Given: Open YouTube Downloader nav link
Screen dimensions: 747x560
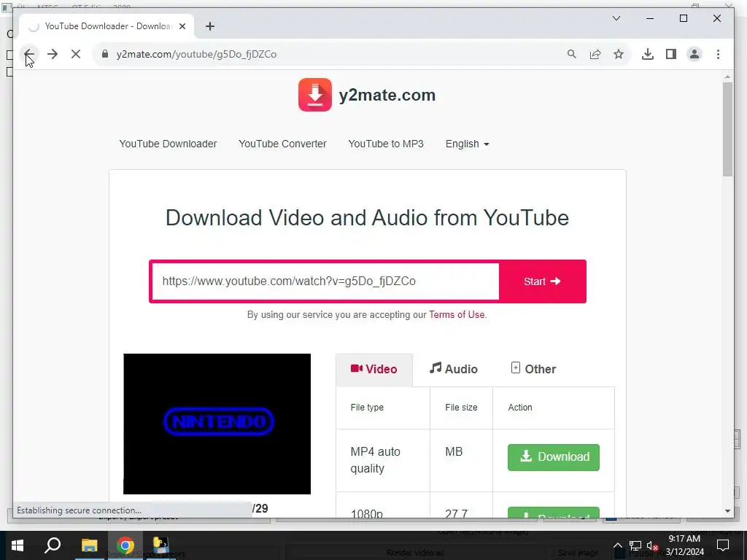Looking at the screenshot, I should 168,144.
